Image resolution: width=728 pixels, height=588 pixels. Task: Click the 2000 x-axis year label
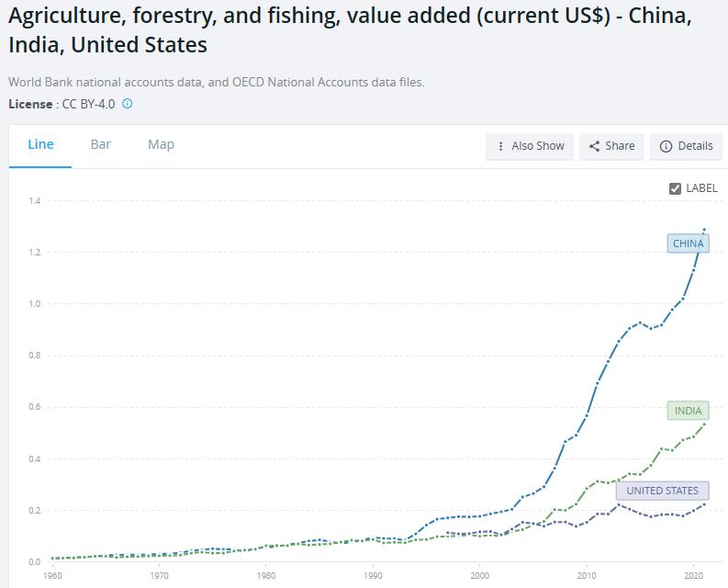(x=480, y=576)
